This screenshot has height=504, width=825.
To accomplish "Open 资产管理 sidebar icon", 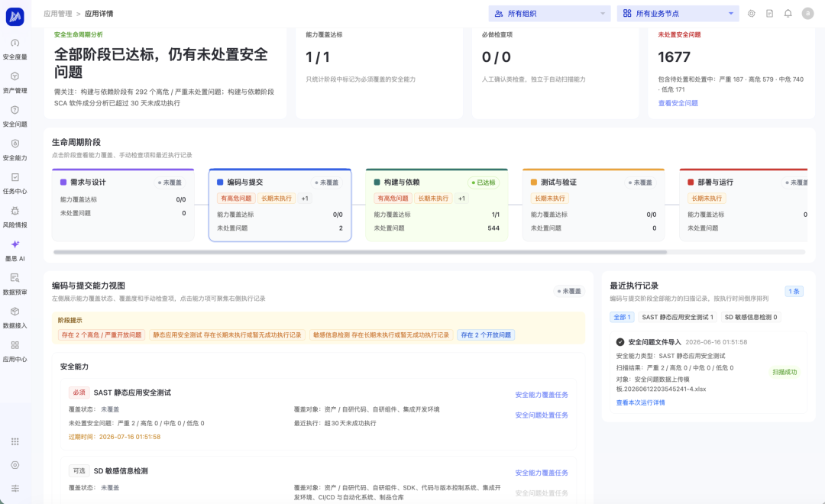I will [x=15, y=82].
